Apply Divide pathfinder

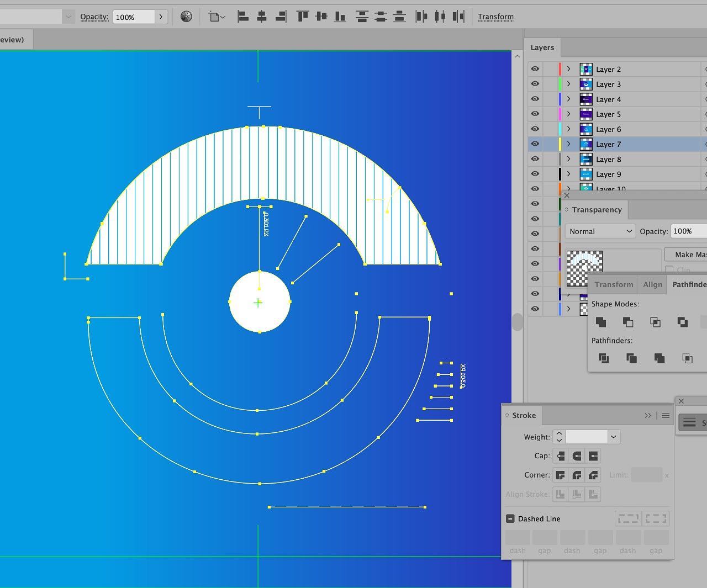pyautogui.click(x=604, y=358)
